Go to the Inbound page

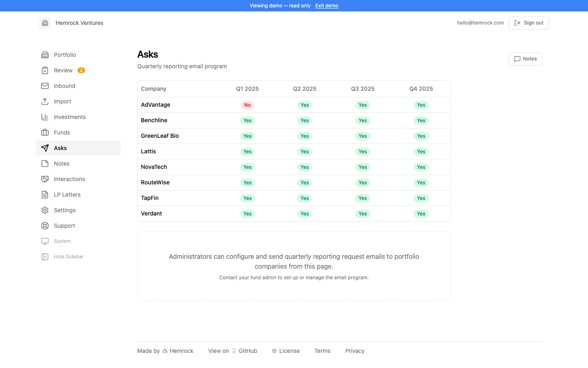click(x=78, y=86)
